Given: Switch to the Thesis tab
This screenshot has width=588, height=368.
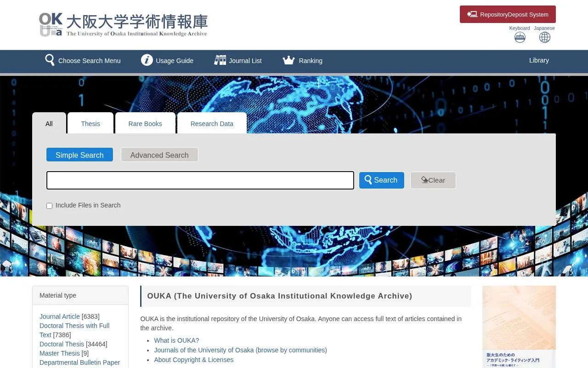Looking at the screenshot, I should [90, 123].
